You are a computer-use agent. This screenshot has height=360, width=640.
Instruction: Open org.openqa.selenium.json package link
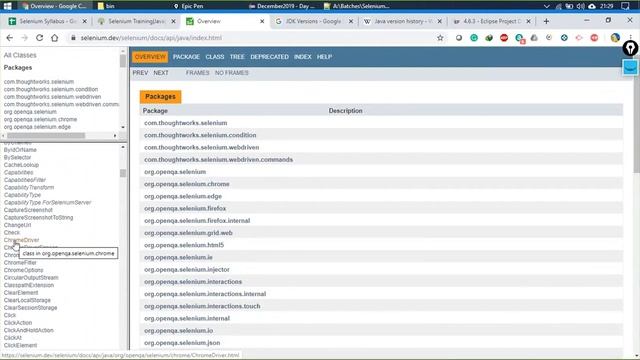pos(182,343)
